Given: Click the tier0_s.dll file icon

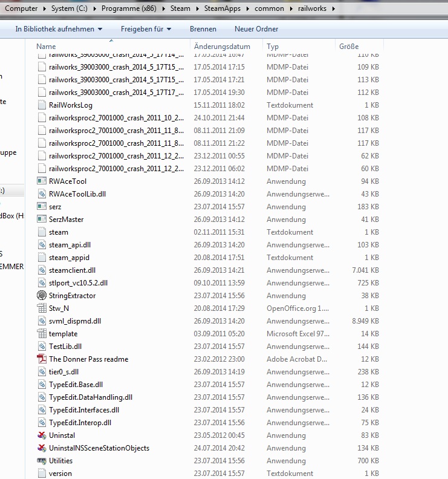Looking at the screenshot, I should pyautogui.click(x=42, y=372).
